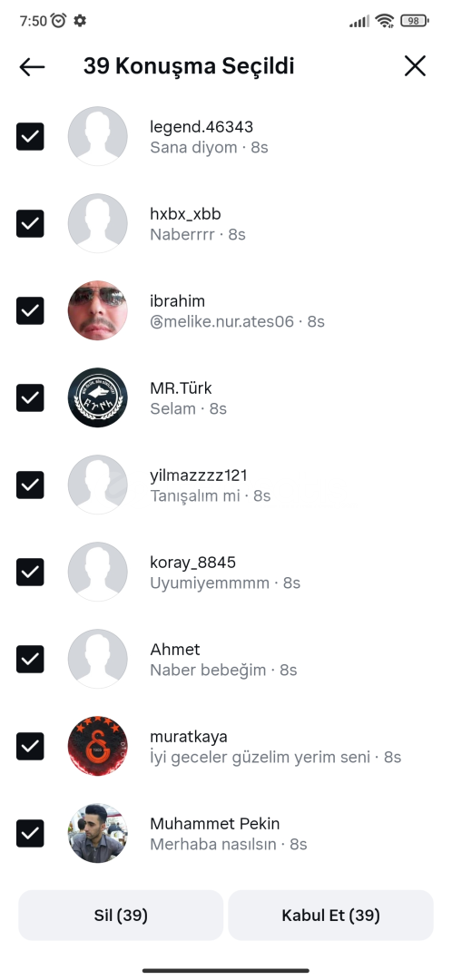Tap the Wi-Fi status icon
This screenshot has height=980, width=452.
(x=385, y=21)
